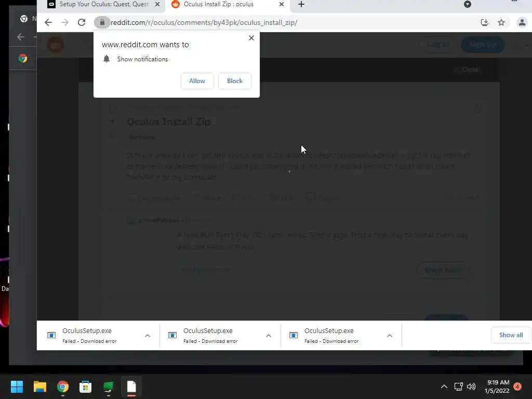Allow reddit.com to show notifications
The image size is (532, 399).
coord(197,81)
